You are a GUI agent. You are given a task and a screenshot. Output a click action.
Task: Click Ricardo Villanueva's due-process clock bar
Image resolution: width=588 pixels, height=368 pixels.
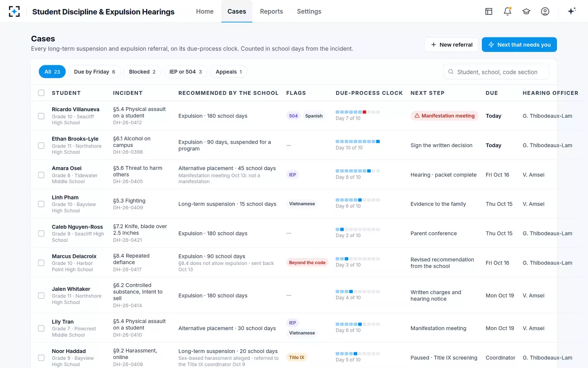point(358,112)
